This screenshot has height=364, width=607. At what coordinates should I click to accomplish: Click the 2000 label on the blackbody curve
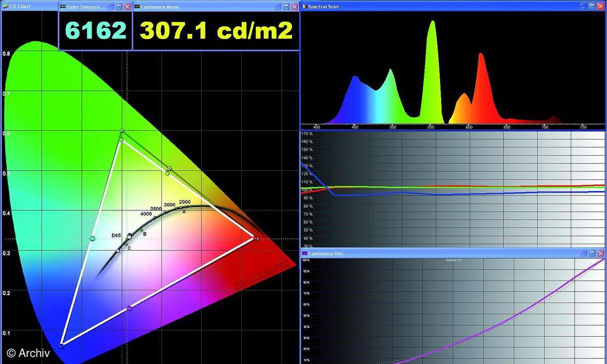(185, 202)
